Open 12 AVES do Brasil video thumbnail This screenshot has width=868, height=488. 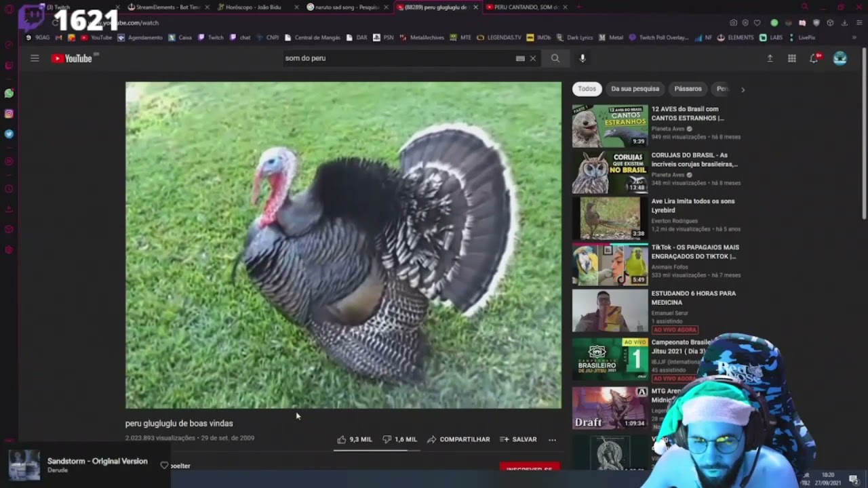(x=610, y=126)
